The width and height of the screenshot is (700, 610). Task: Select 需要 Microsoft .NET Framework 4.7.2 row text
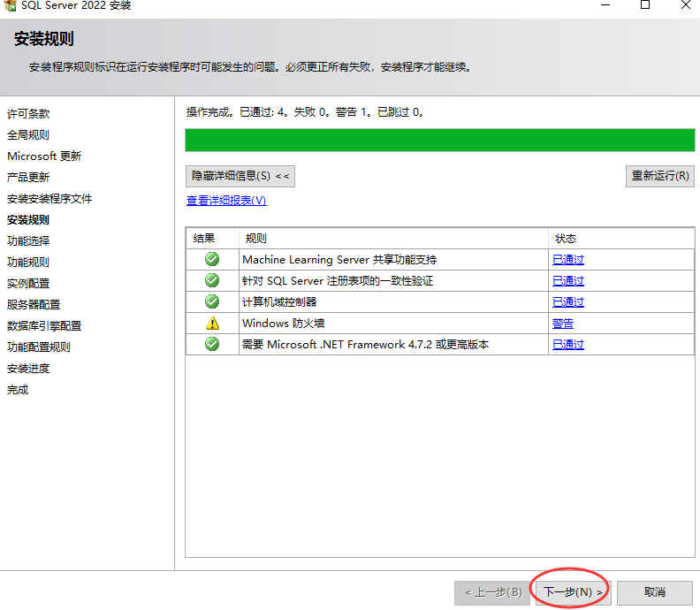pos(366,344)
